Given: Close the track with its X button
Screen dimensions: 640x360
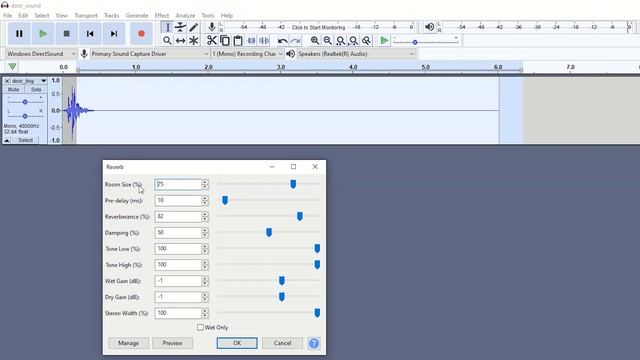Looking at the screenshot, I should 7,81.
